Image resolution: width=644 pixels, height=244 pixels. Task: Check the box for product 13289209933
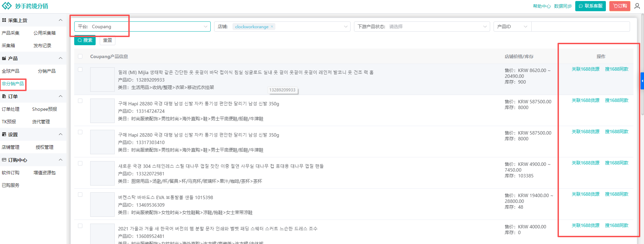80,70
